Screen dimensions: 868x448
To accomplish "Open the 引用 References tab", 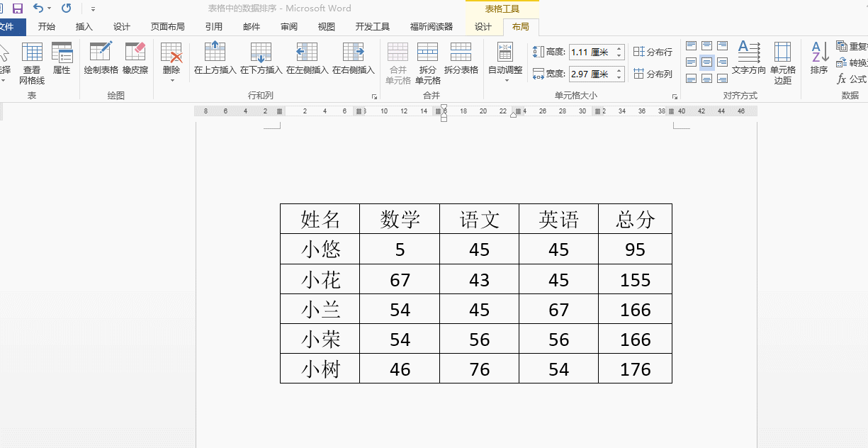I will tap(214, 27).
